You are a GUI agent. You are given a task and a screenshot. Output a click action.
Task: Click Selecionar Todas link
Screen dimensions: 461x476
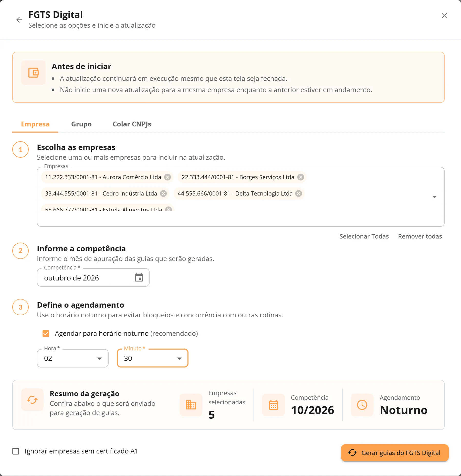[364, 236]
